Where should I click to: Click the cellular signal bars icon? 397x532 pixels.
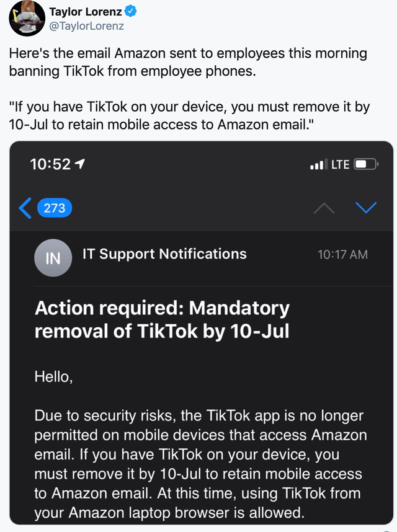[x=318, y=164]
